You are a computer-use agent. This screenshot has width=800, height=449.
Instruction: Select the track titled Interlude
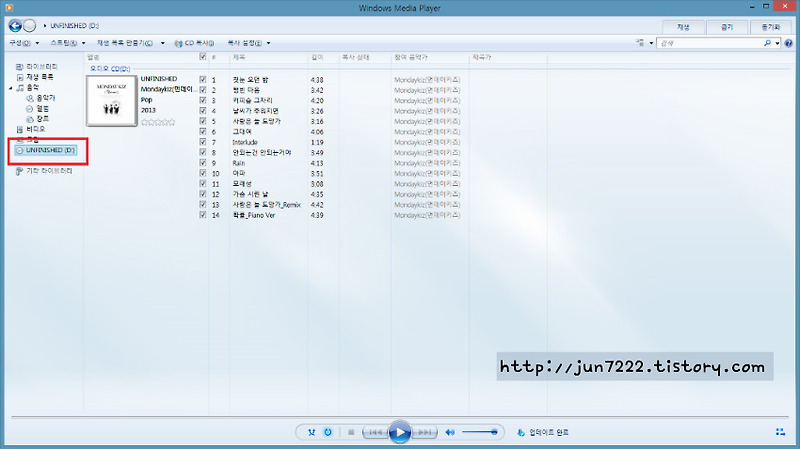click(245, 142)
